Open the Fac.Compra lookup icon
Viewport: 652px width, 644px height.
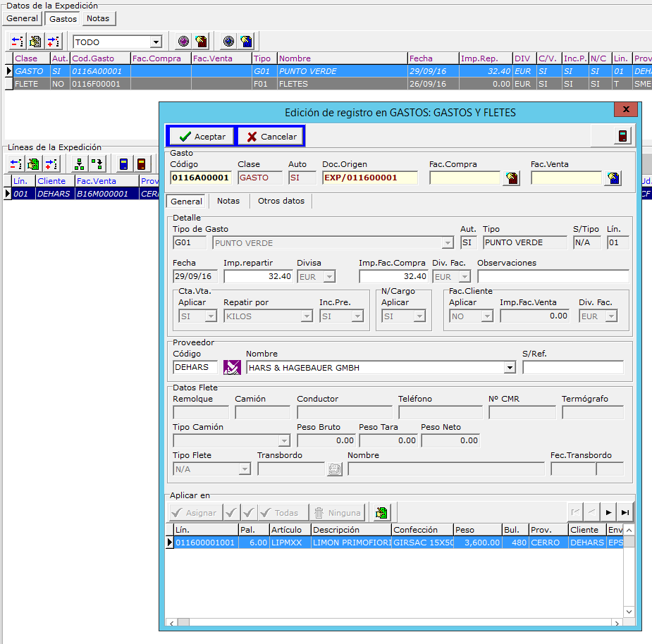[511, 178]
